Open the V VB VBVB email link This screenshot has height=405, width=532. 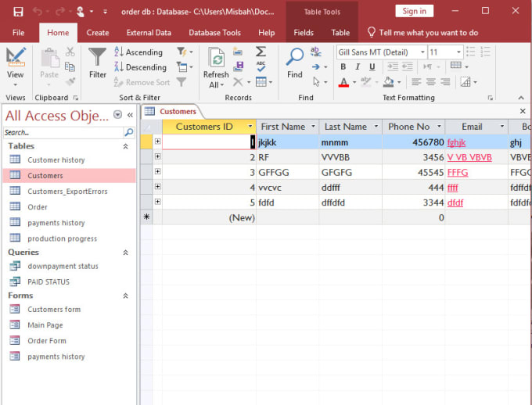coord(469,157)
